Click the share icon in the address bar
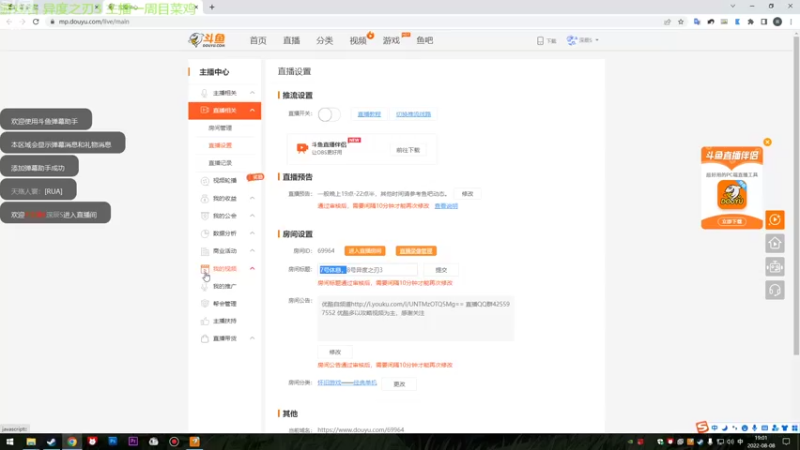The width and height of the screenshot is (800, 450). (667, 21)
